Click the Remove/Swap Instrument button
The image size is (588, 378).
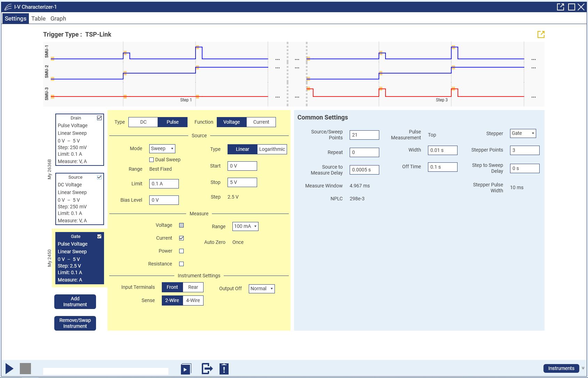pos(75,323)
